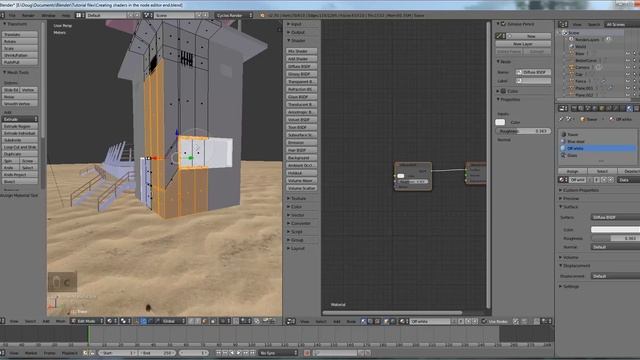Click the Translate tool button

pyautogui.click(x=20, y=35)
